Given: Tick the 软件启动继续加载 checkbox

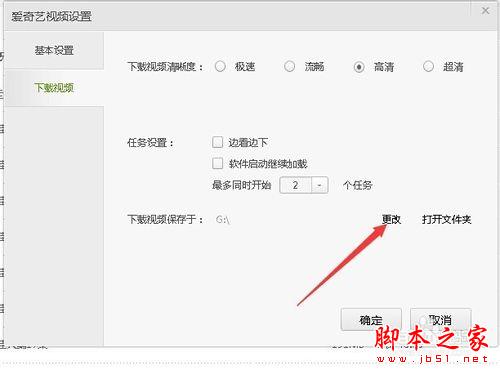Looking at the screenshot, I should point(217,163).
